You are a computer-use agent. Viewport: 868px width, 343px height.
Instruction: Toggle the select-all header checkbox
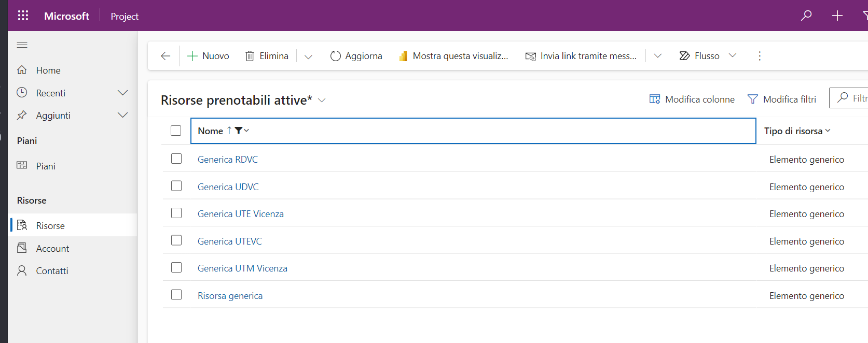click(176, 131)
